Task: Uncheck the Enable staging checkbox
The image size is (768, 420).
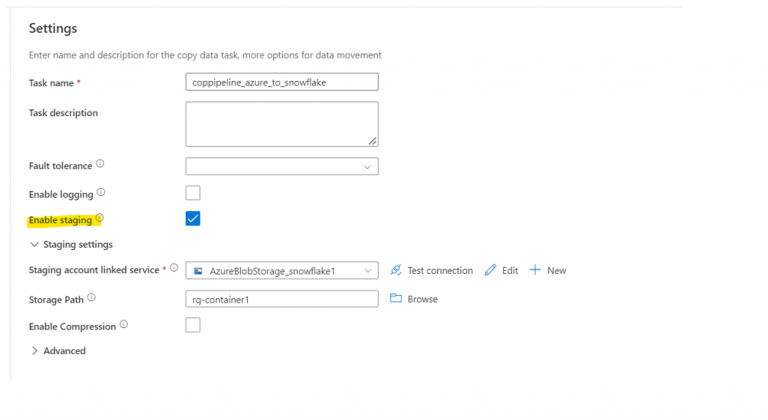Action: click(x=193, y=219)
